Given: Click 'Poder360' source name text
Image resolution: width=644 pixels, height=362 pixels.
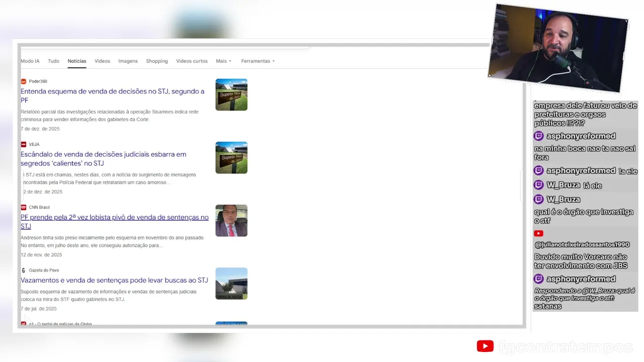Looking at the screenshot, I should pos(38,81).
